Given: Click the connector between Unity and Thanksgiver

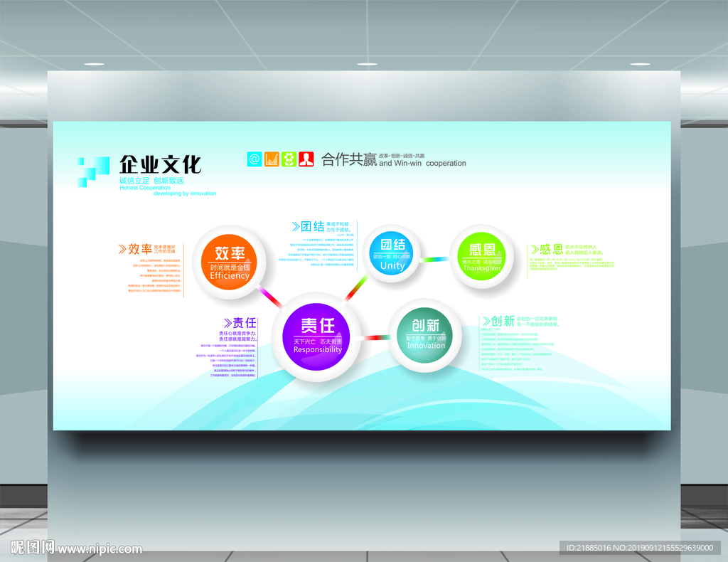Looking at the screenshot, I should [x=434, y=259].
